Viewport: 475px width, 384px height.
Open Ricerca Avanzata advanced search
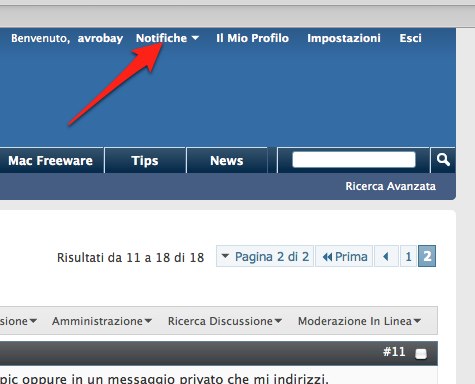click(x=390, y=186)
